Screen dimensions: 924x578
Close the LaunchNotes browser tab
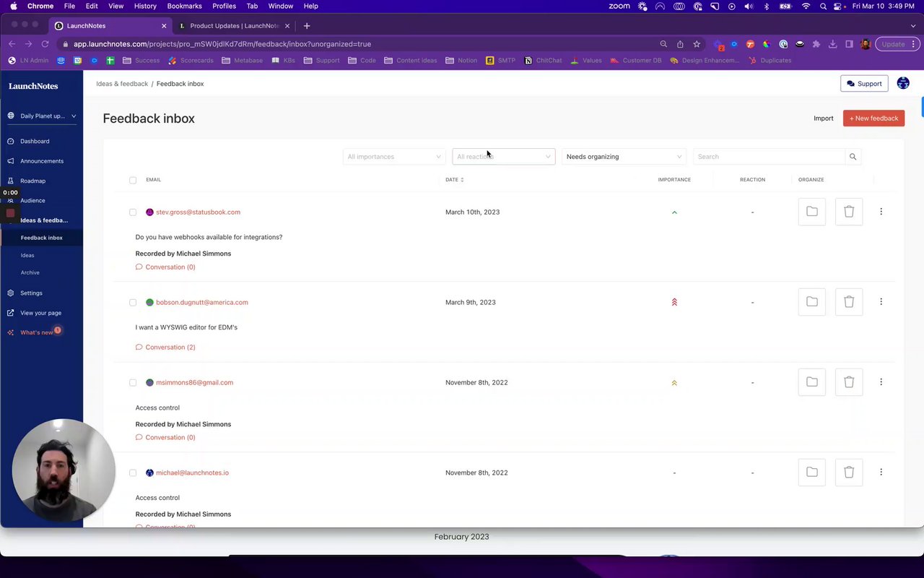tap(164, 26)
